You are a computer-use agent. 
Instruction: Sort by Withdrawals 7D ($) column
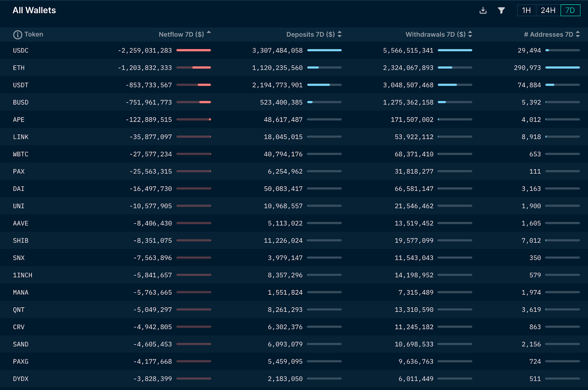(439, 34)
